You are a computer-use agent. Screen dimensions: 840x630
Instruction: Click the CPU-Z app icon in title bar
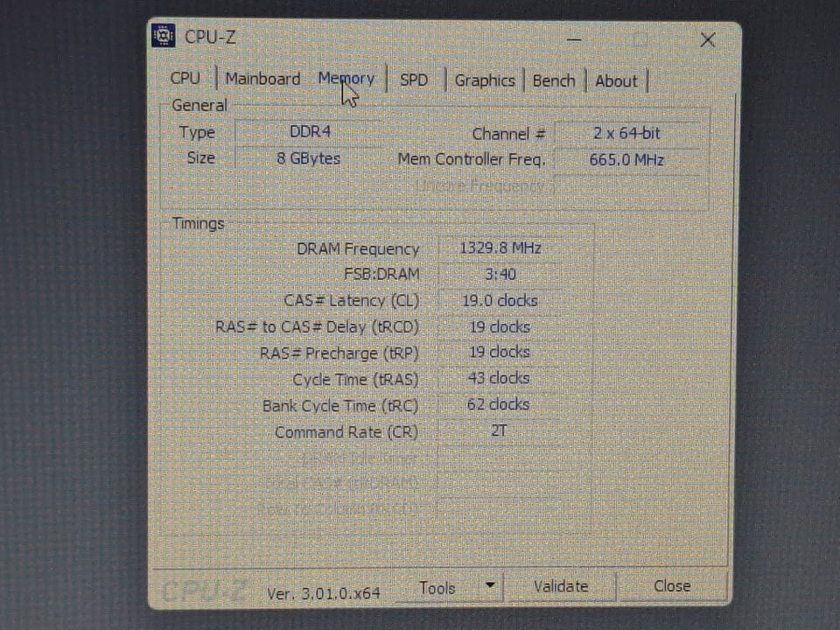coord(163,36)
